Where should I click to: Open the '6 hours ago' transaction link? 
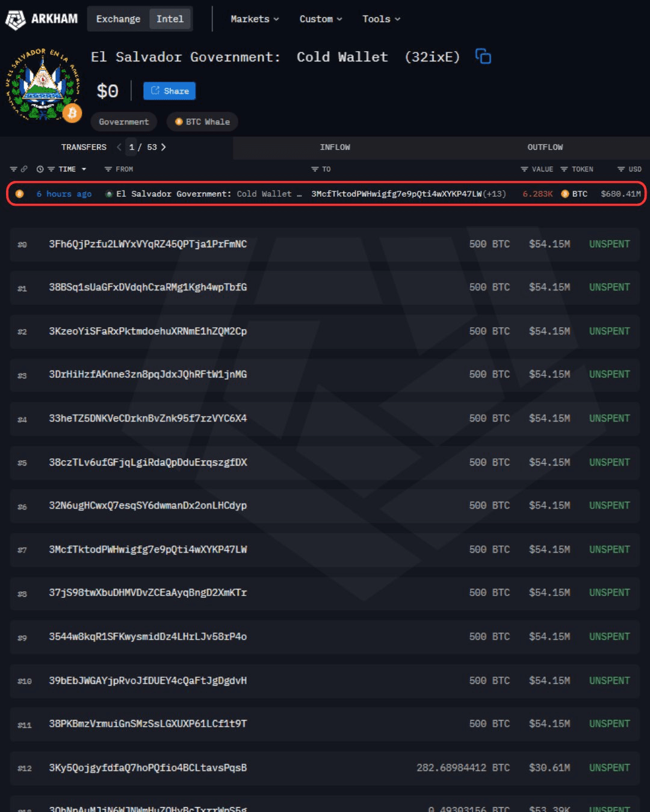point(64,194)
